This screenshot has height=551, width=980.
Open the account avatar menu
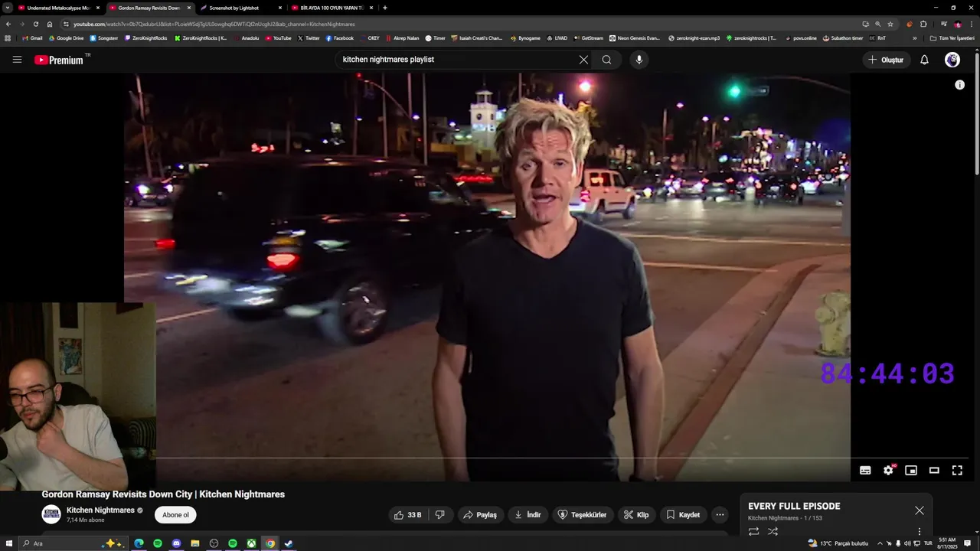(x=952, y=60)
